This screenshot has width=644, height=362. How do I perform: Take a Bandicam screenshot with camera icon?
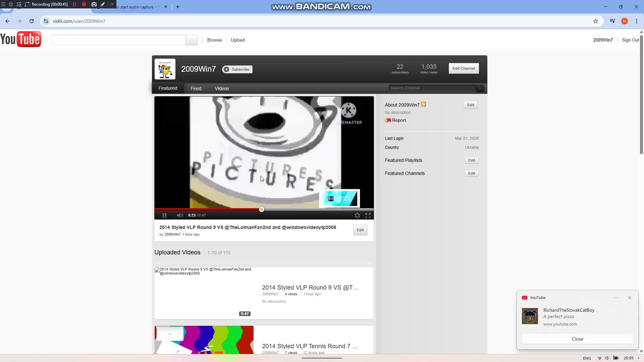coord(94,4)
